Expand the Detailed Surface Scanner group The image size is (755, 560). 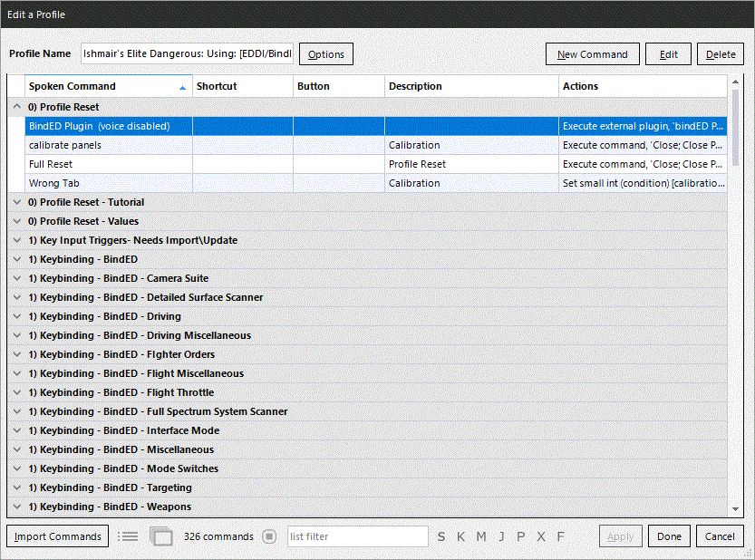point(17,297)
